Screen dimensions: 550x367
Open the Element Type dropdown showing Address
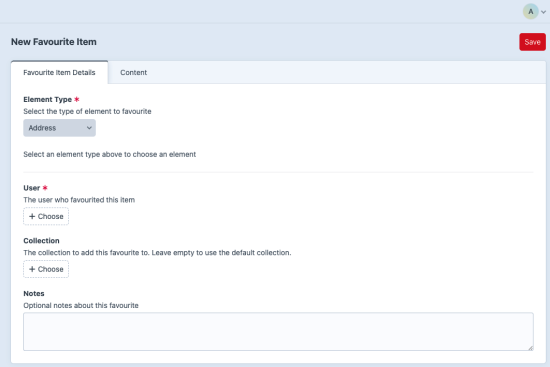click(59, 128)
